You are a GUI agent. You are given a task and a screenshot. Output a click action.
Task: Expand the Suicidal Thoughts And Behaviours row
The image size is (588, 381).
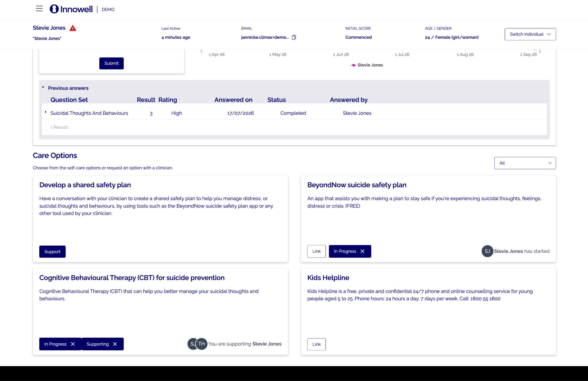46,112
